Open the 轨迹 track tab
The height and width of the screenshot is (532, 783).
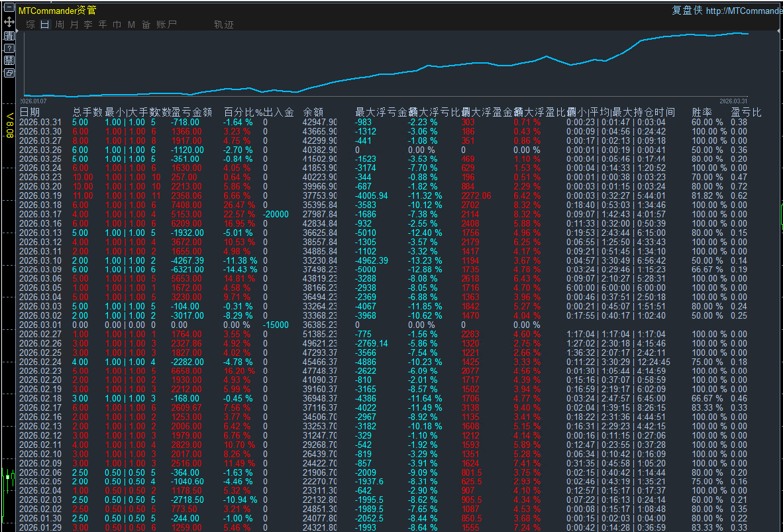(223, 25)
